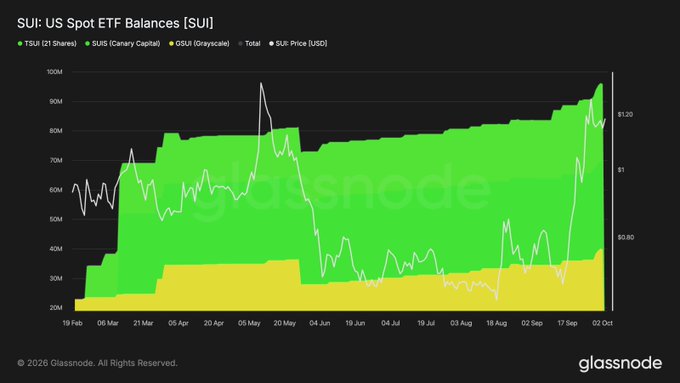Toggle the Total legend entry

click(249, 43)
